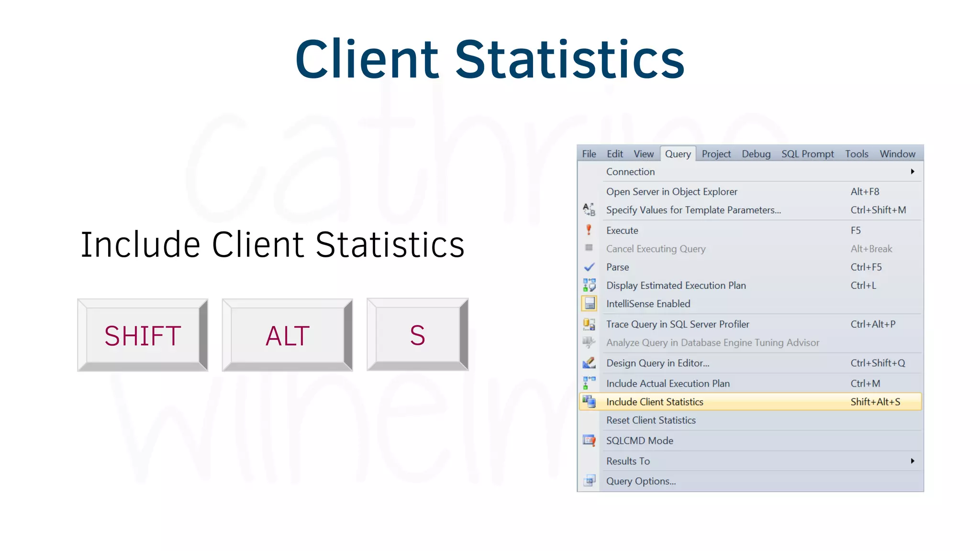Click the Include Client Statistics icon
The height and width of the screenshot is (551, 980).
(x=589, y=402)
